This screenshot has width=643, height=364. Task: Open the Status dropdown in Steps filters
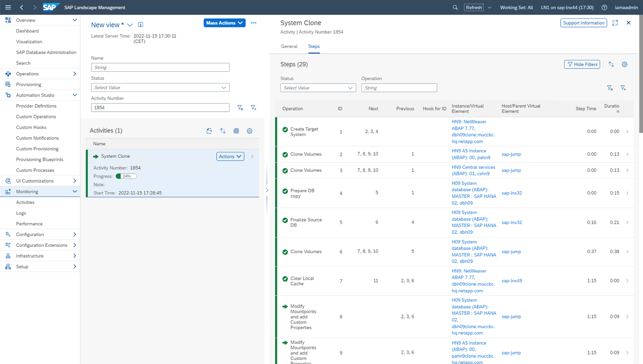pyautogui.click(x=318, y=88)
